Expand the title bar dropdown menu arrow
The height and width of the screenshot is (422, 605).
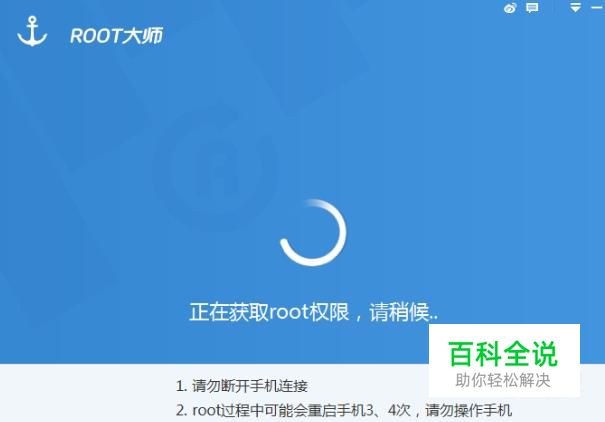[x=575, y=7]
